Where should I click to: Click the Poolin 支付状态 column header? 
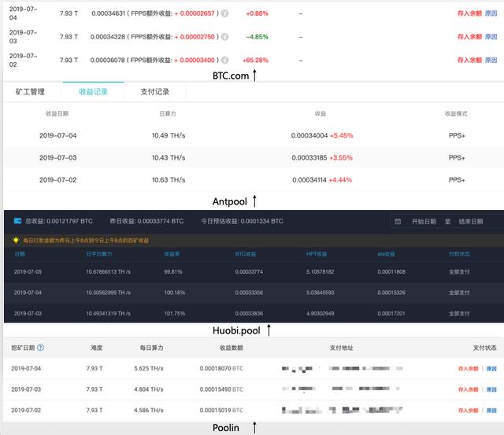point(485,348)
